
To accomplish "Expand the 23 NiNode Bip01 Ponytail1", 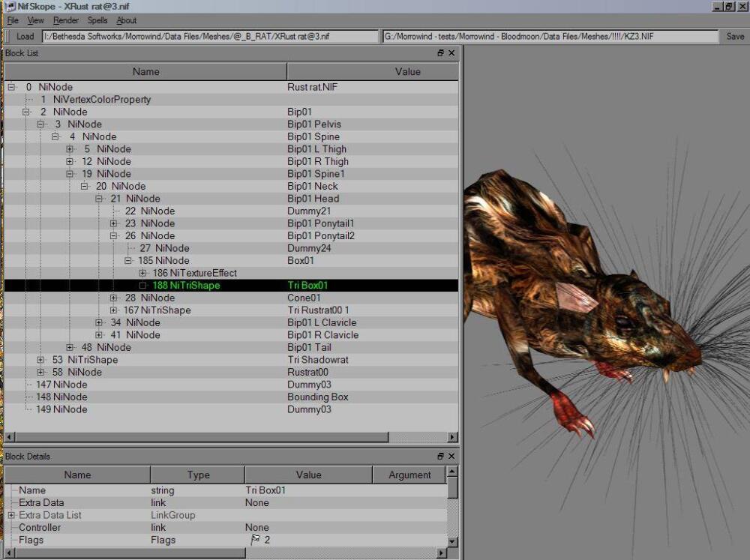I will click(x=114, y=224).
